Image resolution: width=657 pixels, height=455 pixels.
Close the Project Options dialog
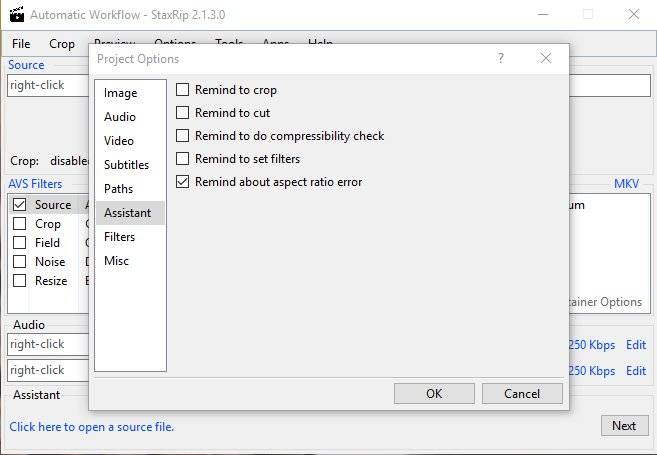[x=545, y=59]
